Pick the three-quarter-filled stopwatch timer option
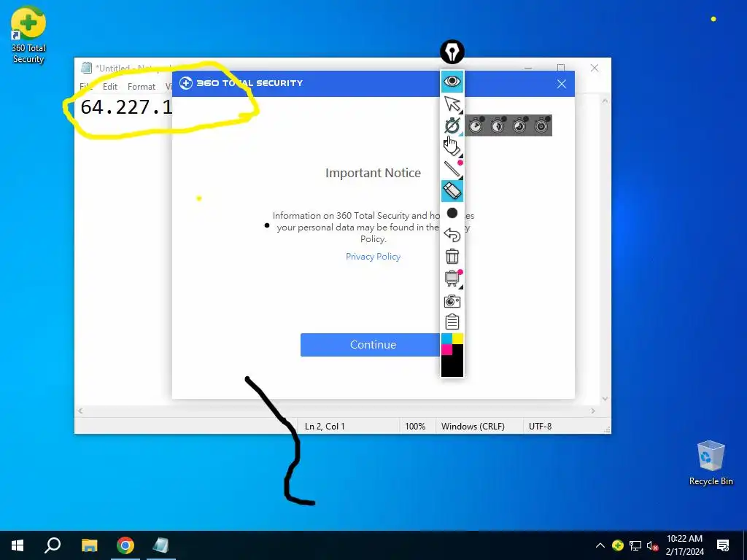Screen dimensions: 747x560 coord(519,125)
